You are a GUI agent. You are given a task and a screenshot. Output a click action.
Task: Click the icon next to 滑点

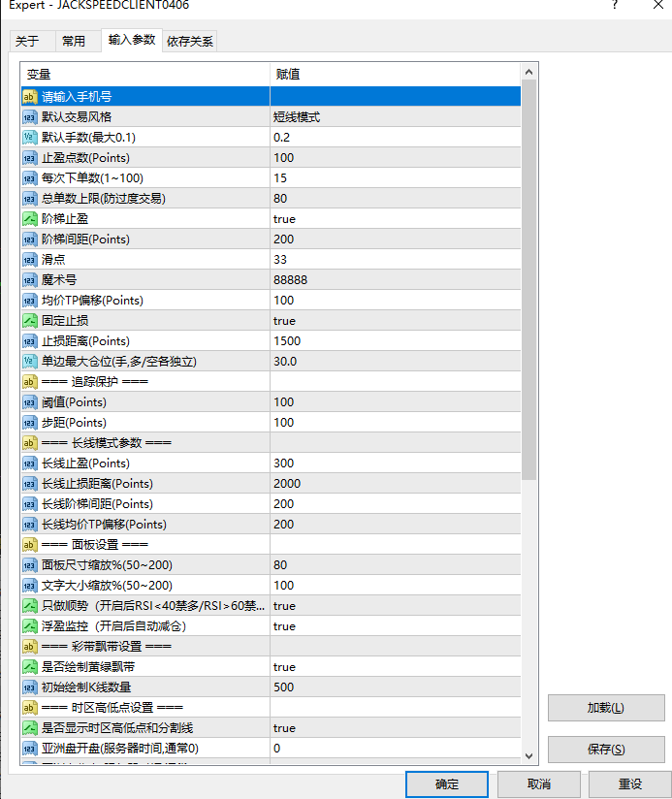[x=29, y=259]
